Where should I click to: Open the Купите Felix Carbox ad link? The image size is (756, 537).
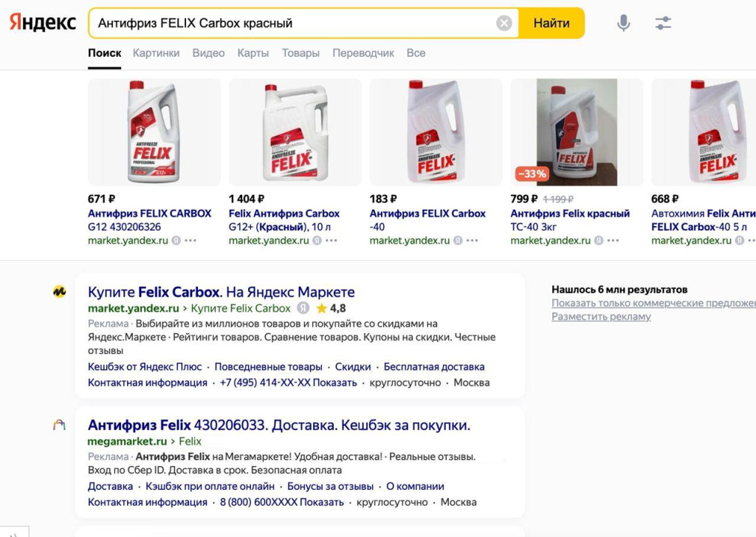pos(221,292)
